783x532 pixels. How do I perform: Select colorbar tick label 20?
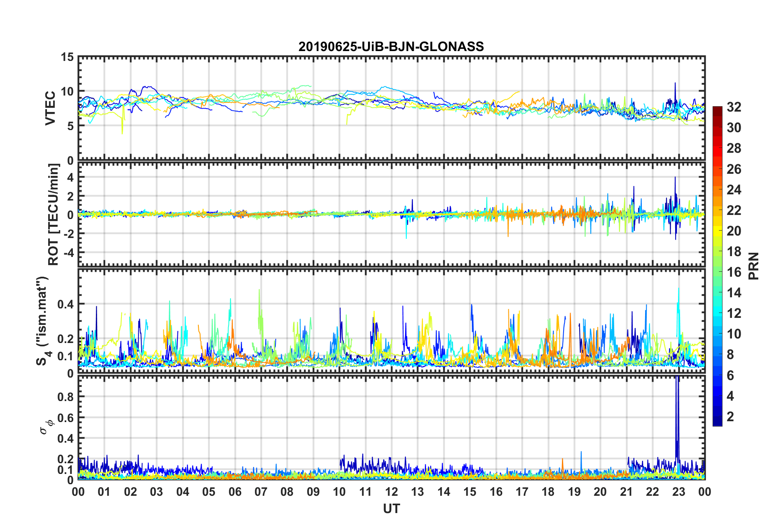click(x=734, y=231)
